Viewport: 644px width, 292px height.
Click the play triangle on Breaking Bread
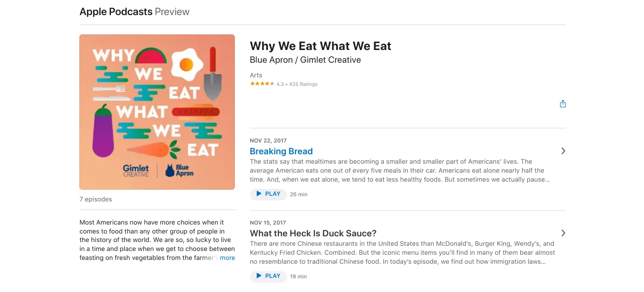[259, 194]
